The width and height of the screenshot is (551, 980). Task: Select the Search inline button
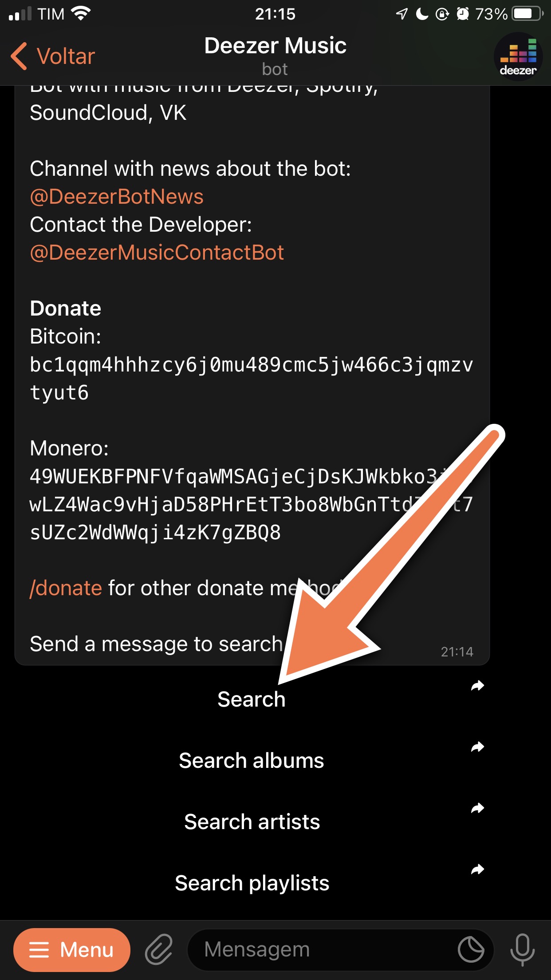[252, 699]
